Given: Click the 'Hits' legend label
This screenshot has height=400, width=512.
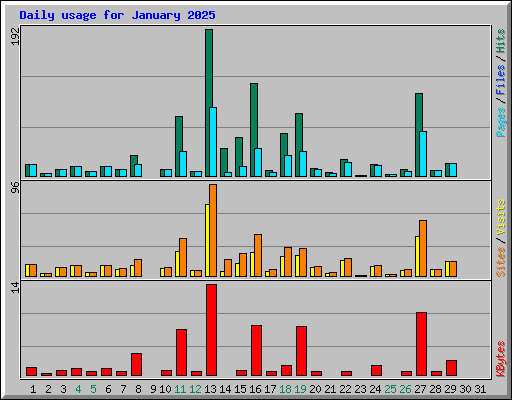Looking at the screenshot, I should tap(501, 41).
